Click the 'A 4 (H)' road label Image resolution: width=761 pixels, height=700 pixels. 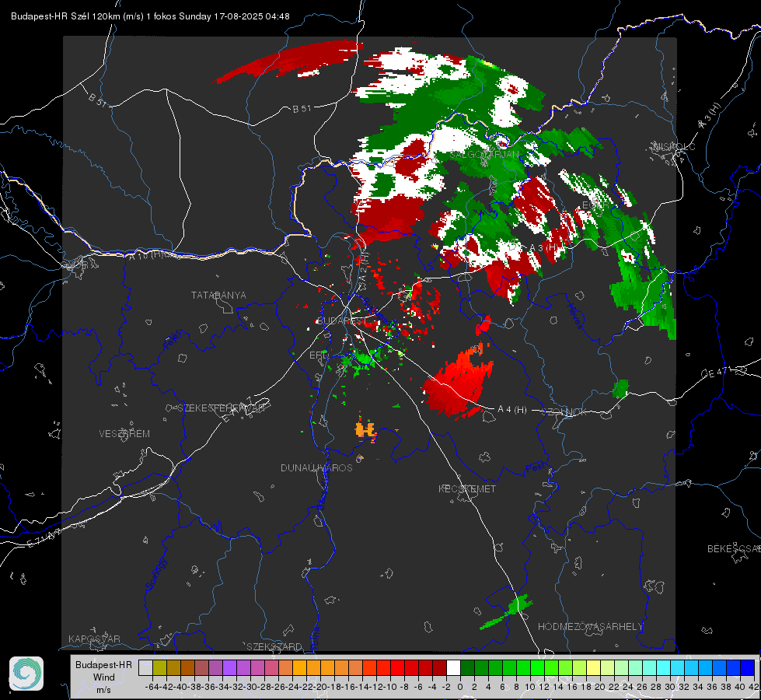(512, 410)
